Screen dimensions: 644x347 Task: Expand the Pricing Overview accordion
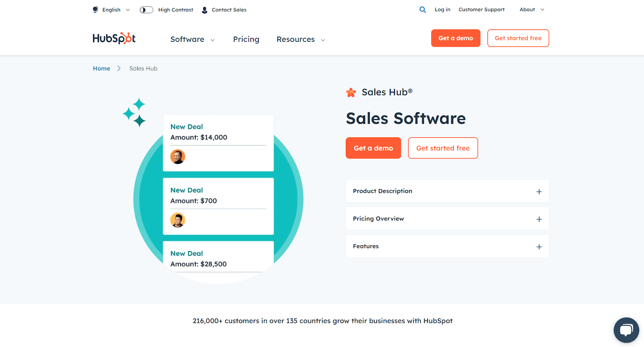pos(447,219)
